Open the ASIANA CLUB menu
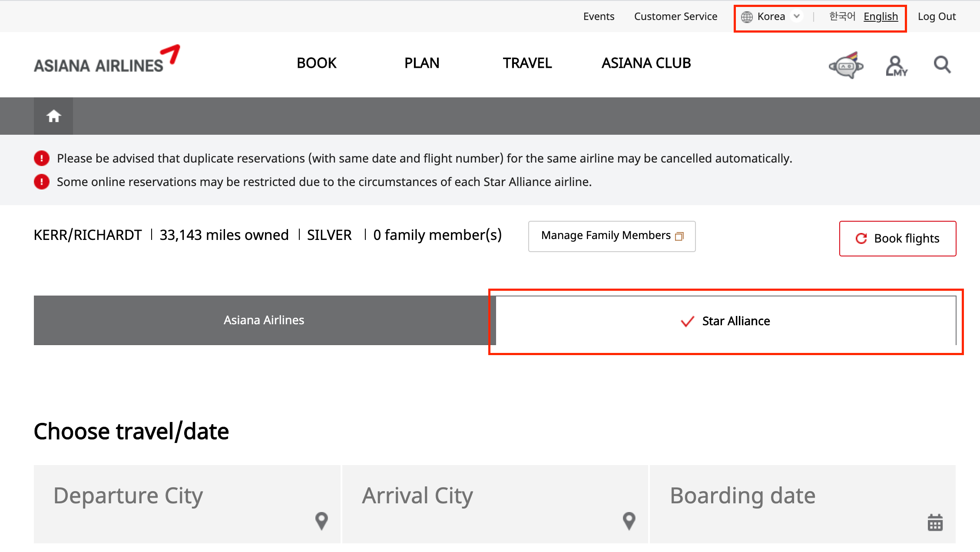The image size is (980, 552). tap(646, 63)
